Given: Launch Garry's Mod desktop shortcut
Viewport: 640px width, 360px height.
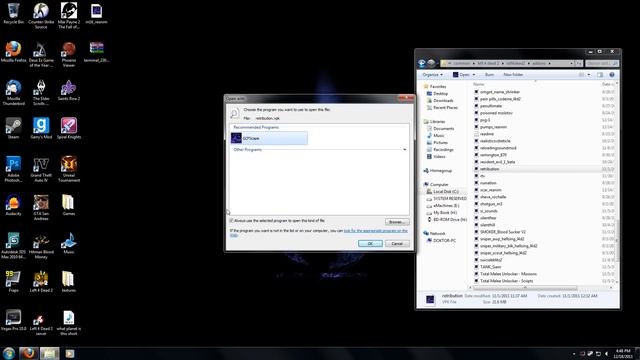Looking at the screenshot, I should point(41,128).
